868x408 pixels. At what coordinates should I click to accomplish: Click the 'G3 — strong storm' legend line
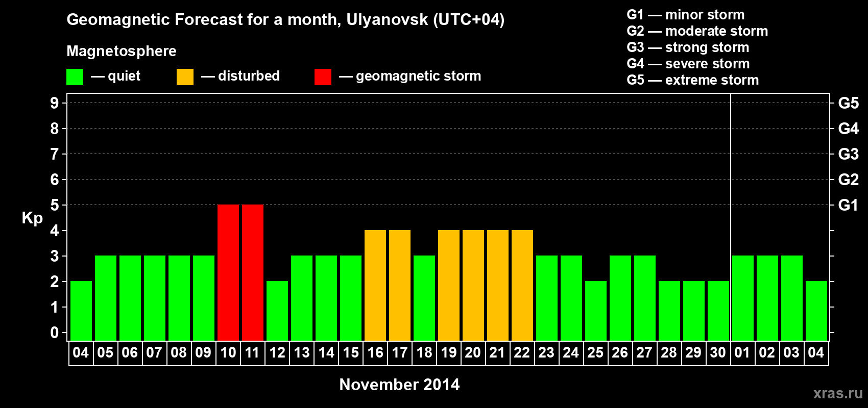click(x=688, y=47)
